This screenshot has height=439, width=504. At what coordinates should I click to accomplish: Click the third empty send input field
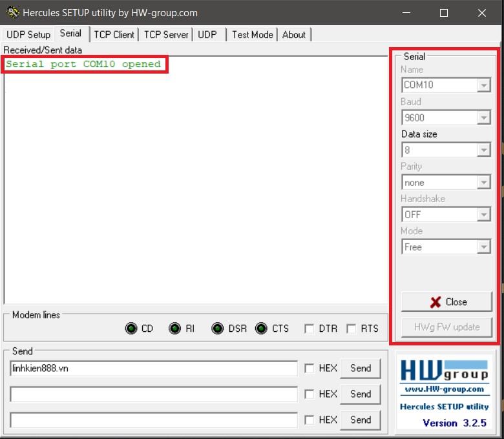pyautogui.click(x=154, y=420)
